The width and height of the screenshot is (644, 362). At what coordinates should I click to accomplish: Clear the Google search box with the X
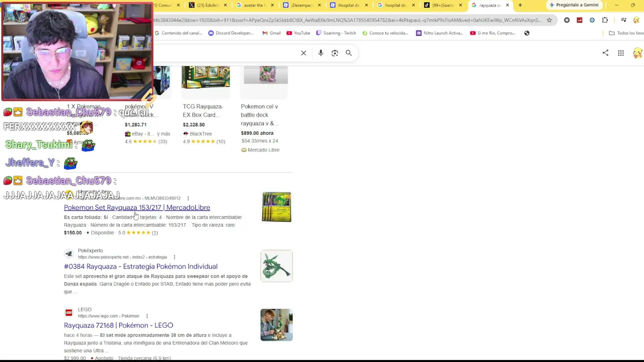click(303, 53)
